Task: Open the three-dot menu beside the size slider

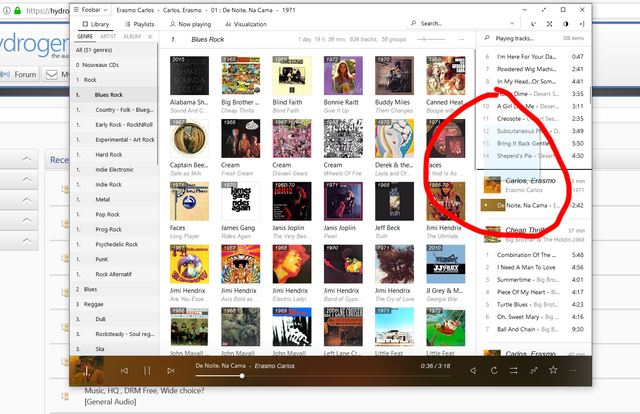Action: pos(461,39)
